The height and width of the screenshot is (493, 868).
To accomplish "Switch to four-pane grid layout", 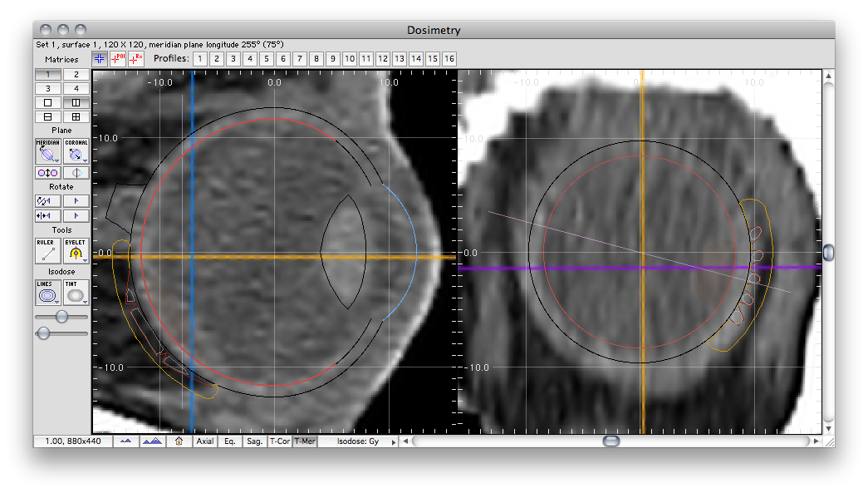I will (x=76, y=117).
